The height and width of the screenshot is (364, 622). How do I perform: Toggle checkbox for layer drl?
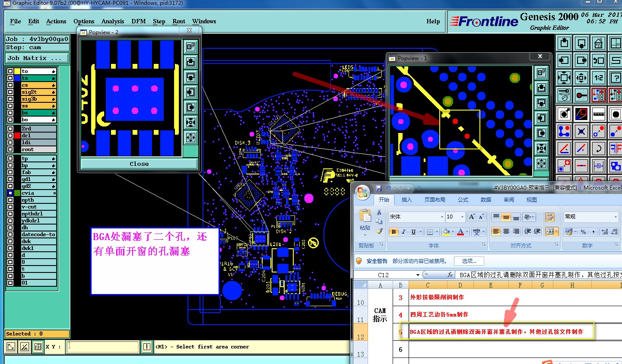(x=10, y=136)
